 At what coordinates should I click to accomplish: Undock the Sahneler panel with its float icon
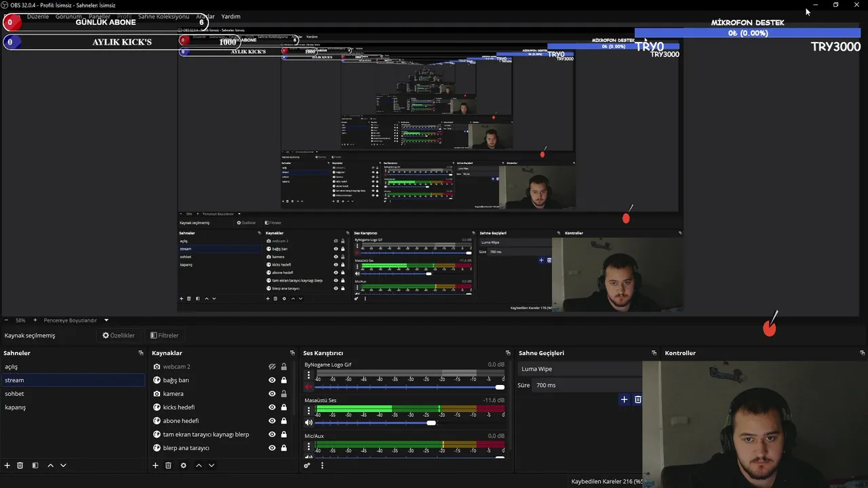pyautogui.click(x=141, y=353)
